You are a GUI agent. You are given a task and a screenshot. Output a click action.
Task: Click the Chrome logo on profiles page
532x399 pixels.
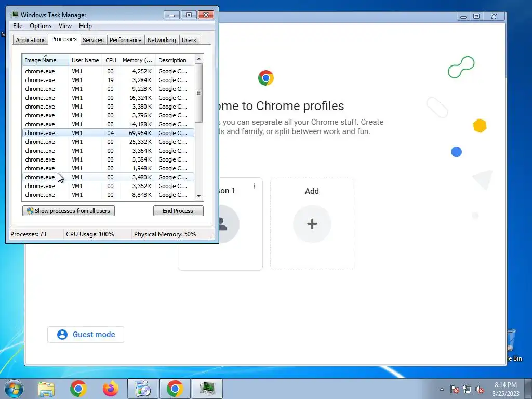[x=266, y=78]
